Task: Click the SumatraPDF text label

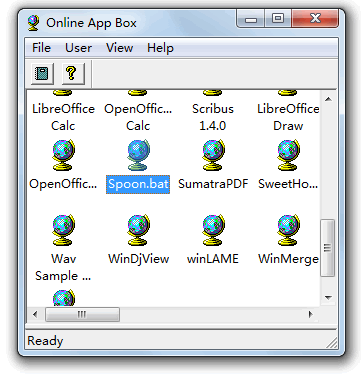Action: click(213, 184)
